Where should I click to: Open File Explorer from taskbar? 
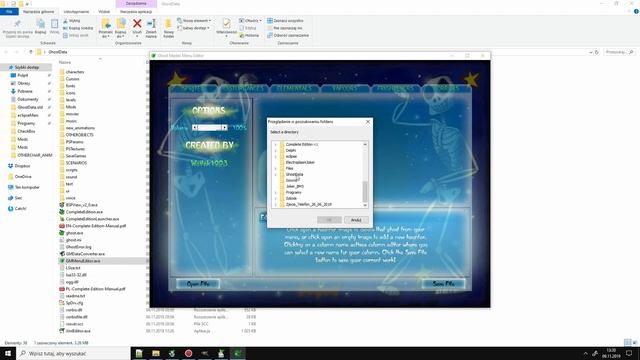click(x=156, y=353)
